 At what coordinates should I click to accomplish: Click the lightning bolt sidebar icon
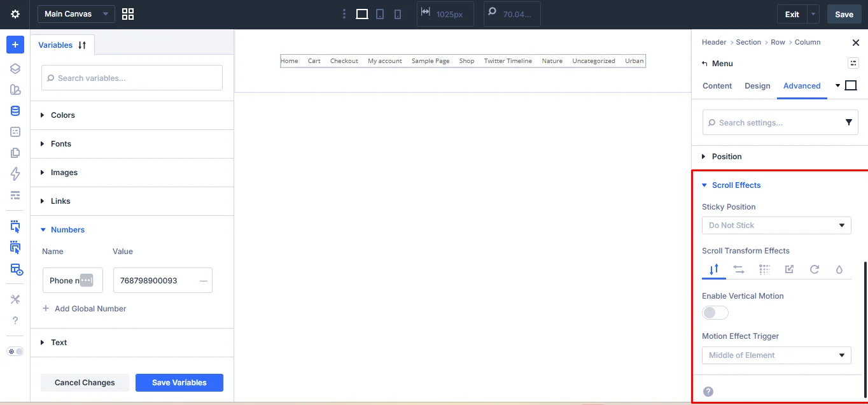click(x=15, y=174)
